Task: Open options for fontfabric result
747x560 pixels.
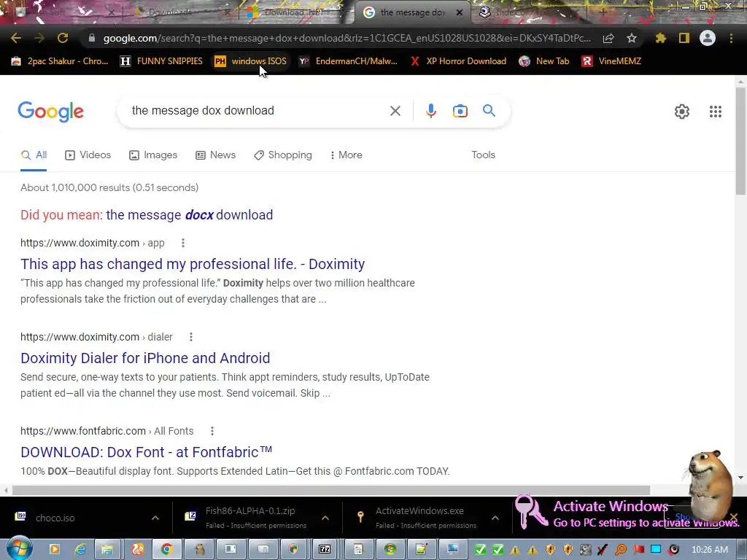Action: [212, 431]
